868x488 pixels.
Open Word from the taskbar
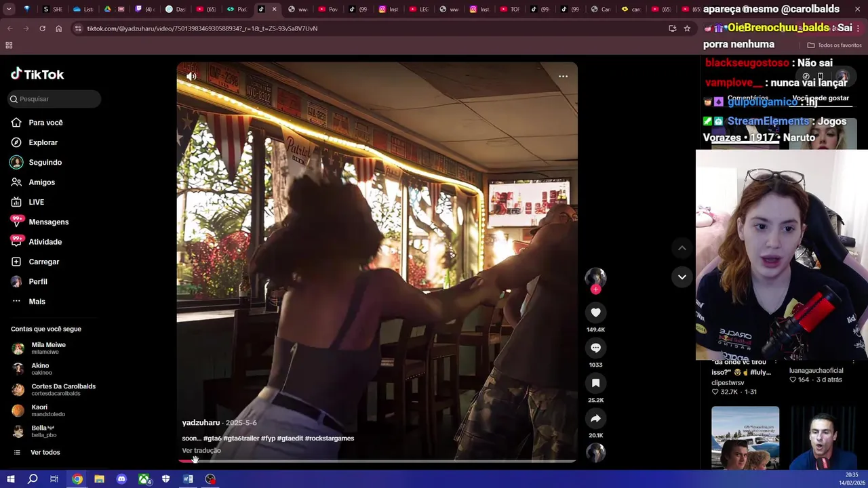pos(188,479)
